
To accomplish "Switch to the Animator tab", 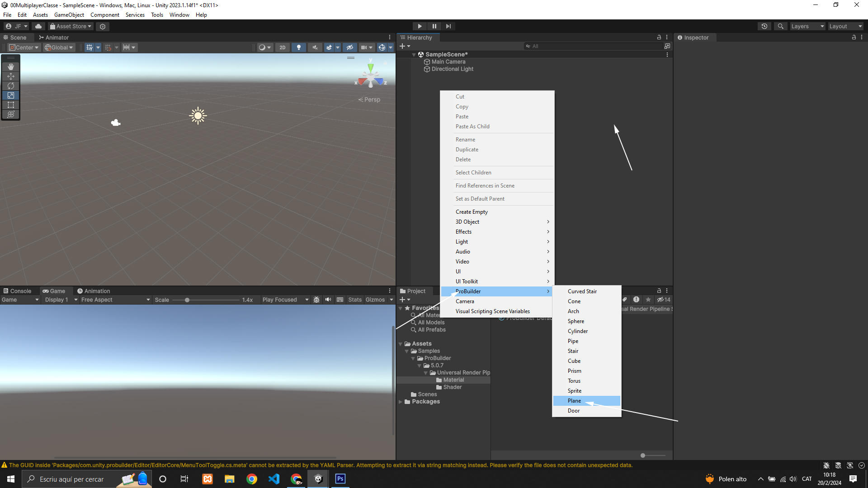I will click(54, 38).
